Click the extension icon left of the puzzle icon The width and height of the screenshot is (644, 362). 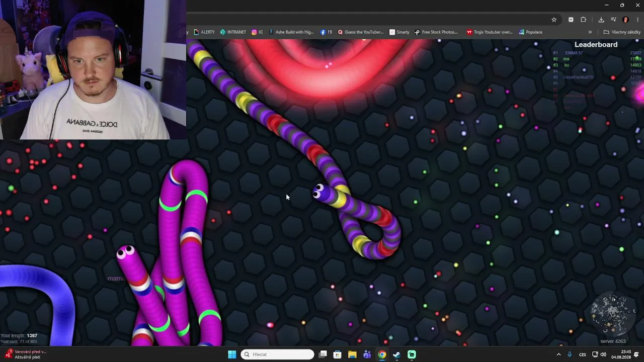(x=571, y=20)
